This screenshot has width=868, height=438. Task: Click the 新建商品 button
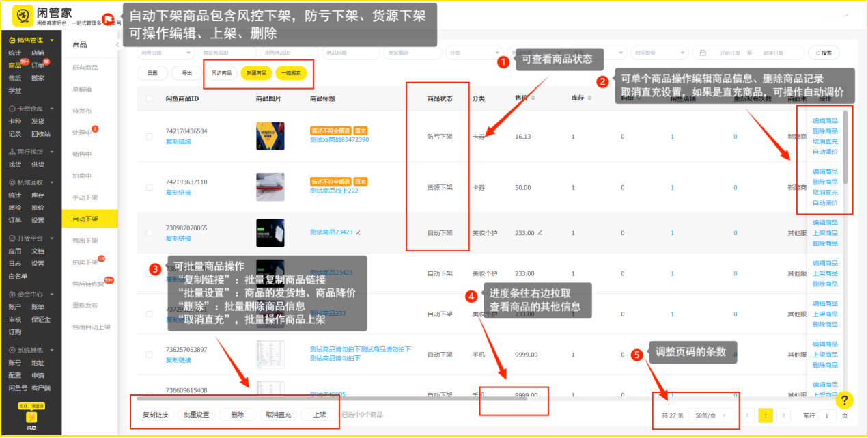[256, 72]
